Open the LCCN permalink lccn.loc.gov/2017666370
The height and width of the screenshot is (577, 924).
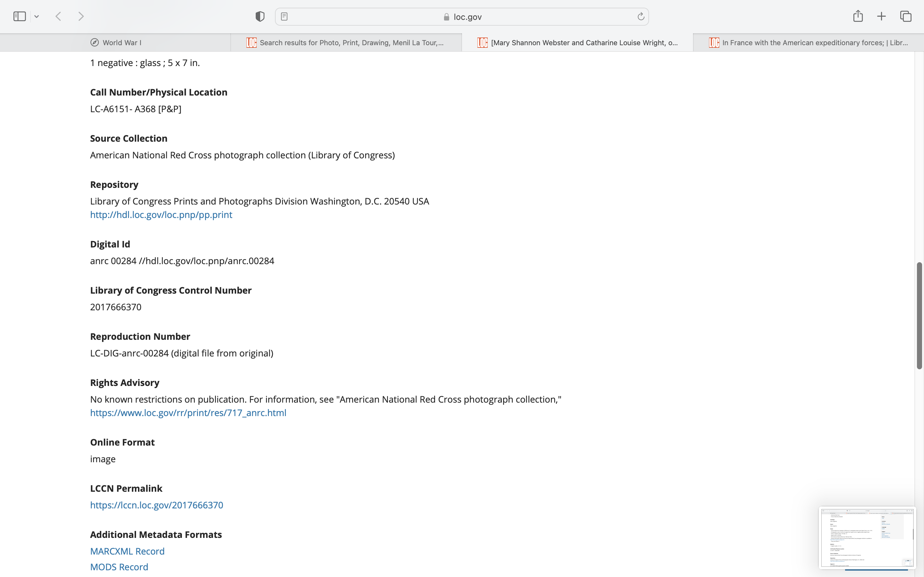click(157, 505)
